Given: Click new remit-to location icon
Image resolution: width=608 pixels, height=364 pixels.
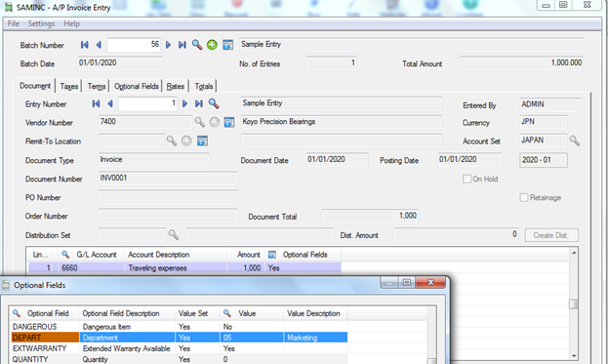Looking at the screenshot, I should click(186, 141).
